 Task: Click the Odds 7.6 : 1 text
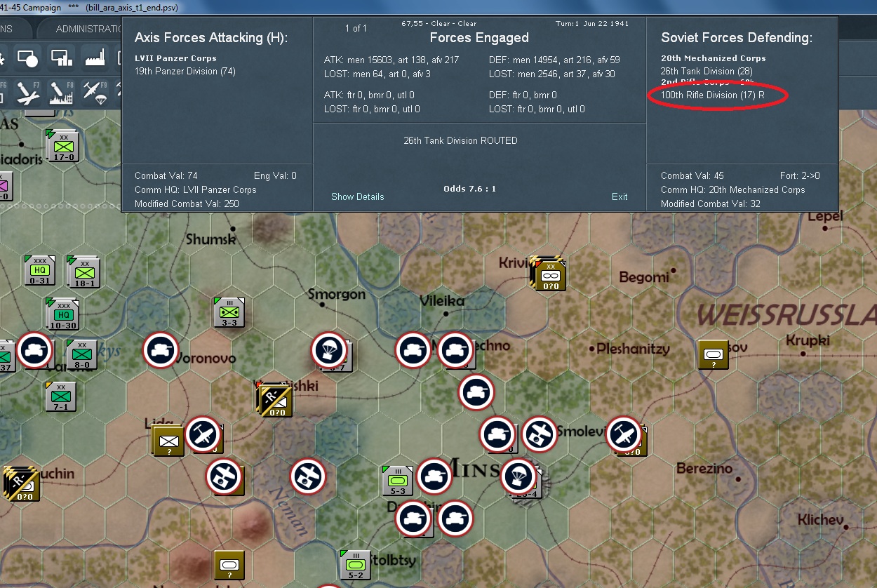(469, 189)
